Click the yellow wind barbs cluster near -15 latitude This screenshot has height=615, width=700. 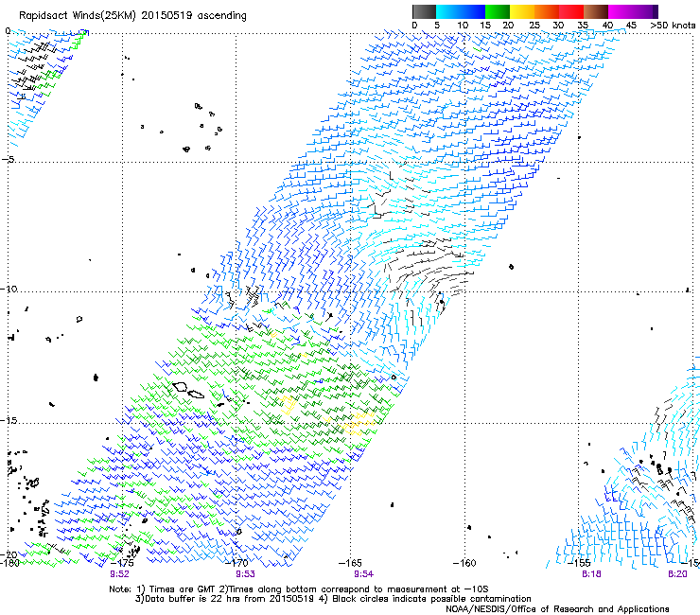click(x=358, y=424)
